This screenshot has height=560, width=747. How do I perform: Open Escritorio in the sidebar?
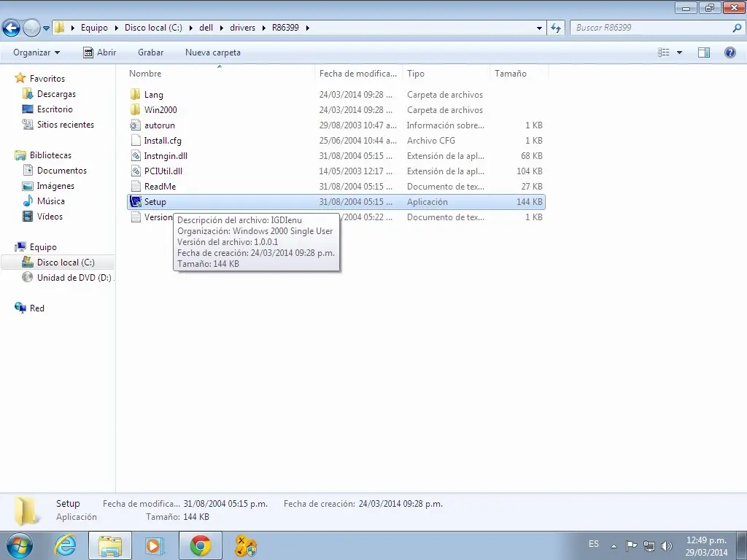pyautogui.click(x=55, y=109)
